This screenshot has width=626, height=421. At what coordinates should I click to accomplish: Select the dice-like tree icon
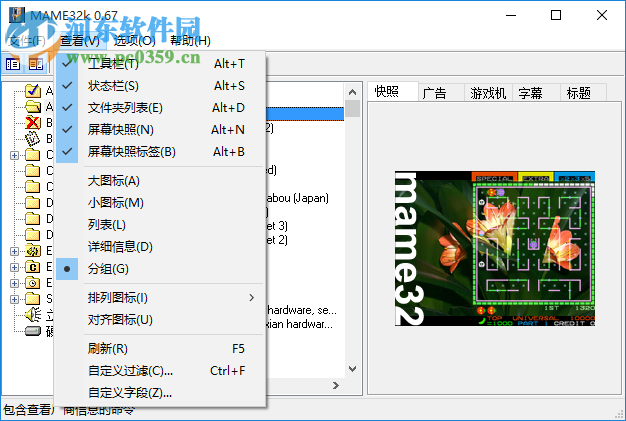tap(33, 138)
